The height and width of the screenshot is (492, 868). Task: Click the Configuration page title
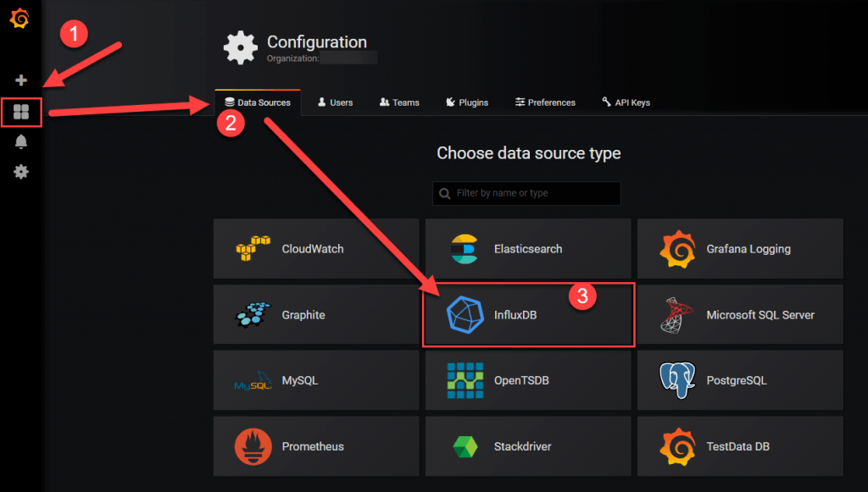pos(317,42)
